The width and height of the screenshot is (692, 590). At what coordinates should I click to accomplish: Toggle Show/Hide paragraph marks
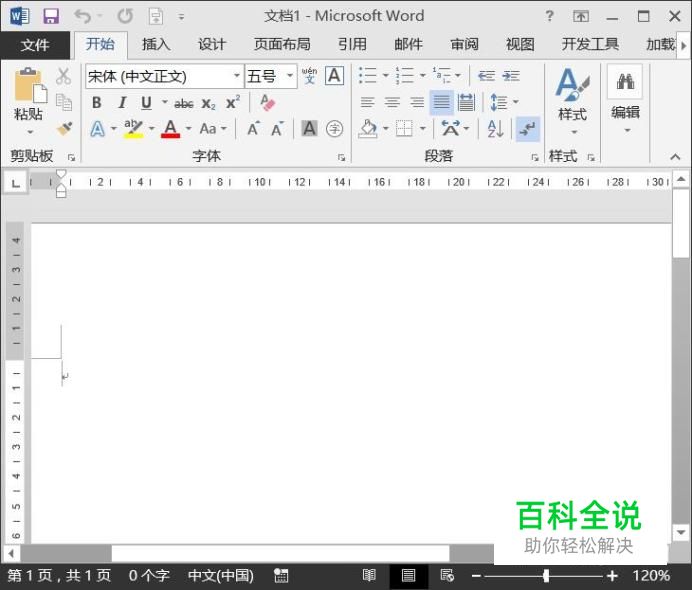[x=528, y=129]
